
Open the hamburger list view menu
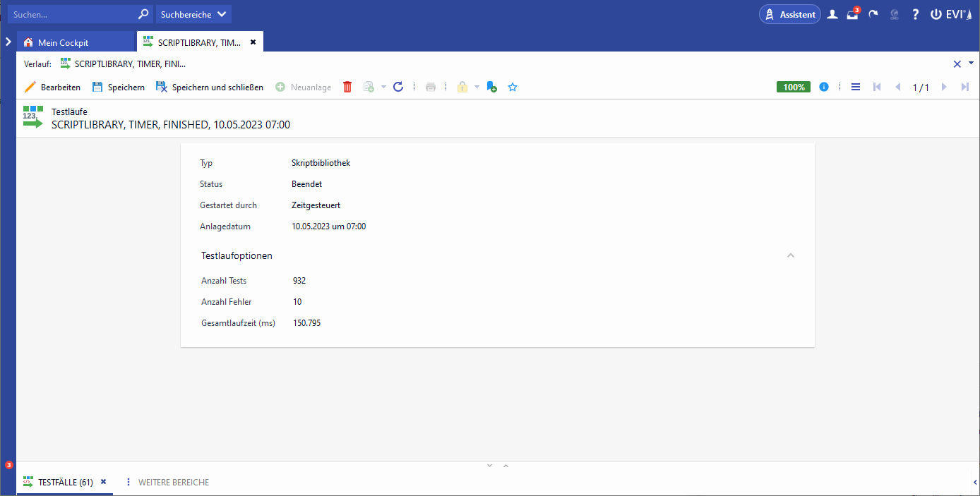point(856,87)
